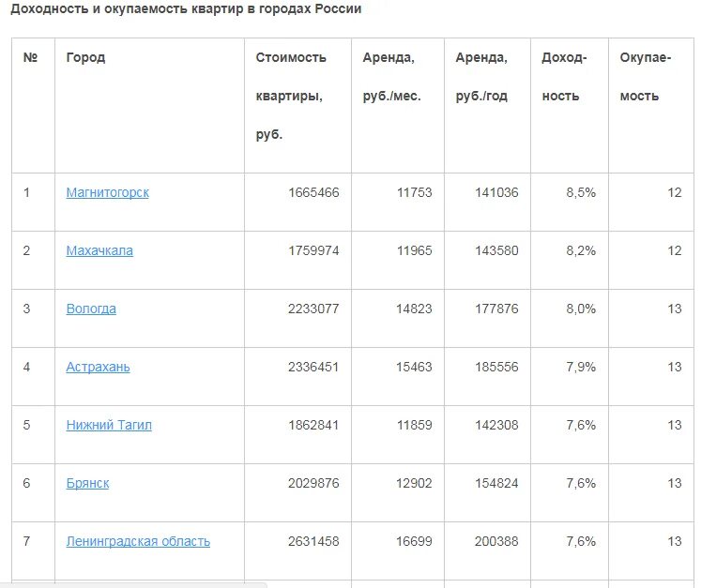Image resolution: width=701 pixels, height=588 pixels.
Task: Select the Окупаемость column header
Action: [x=646, y=76]
